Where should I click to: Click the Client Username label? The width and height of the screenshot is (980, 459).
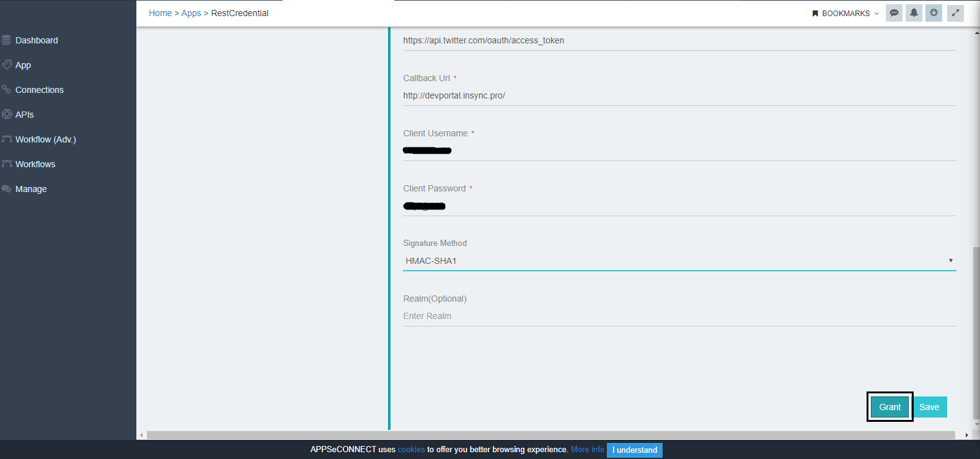[x=435, y=133]
